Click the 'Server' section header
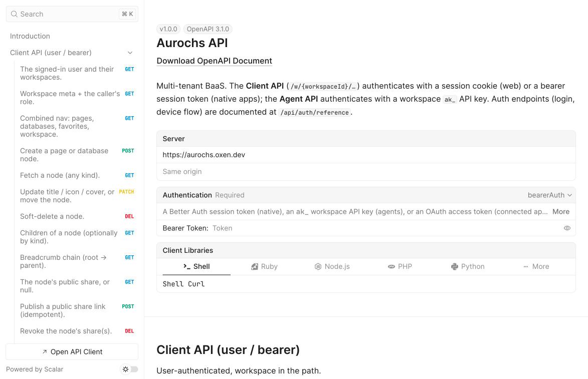Image resolution: width=588 pixels, height=379 pixels. pos(173,139)
